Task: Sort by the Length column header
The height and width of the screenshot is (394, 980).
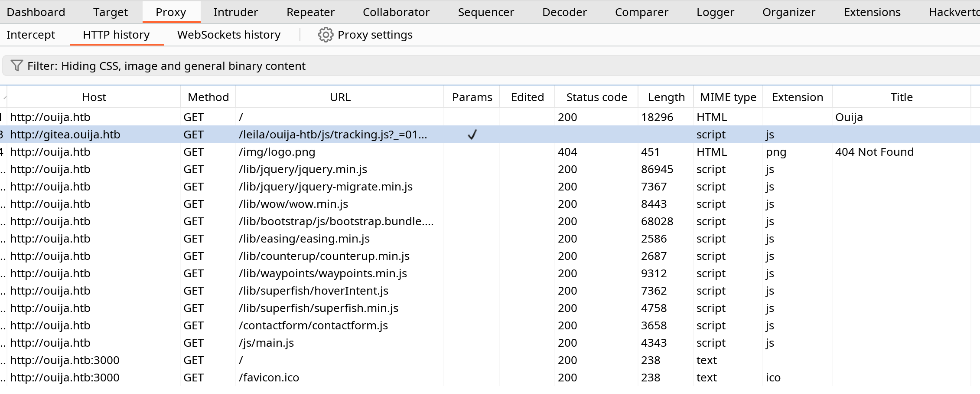Action: click(x=666, y=97)
